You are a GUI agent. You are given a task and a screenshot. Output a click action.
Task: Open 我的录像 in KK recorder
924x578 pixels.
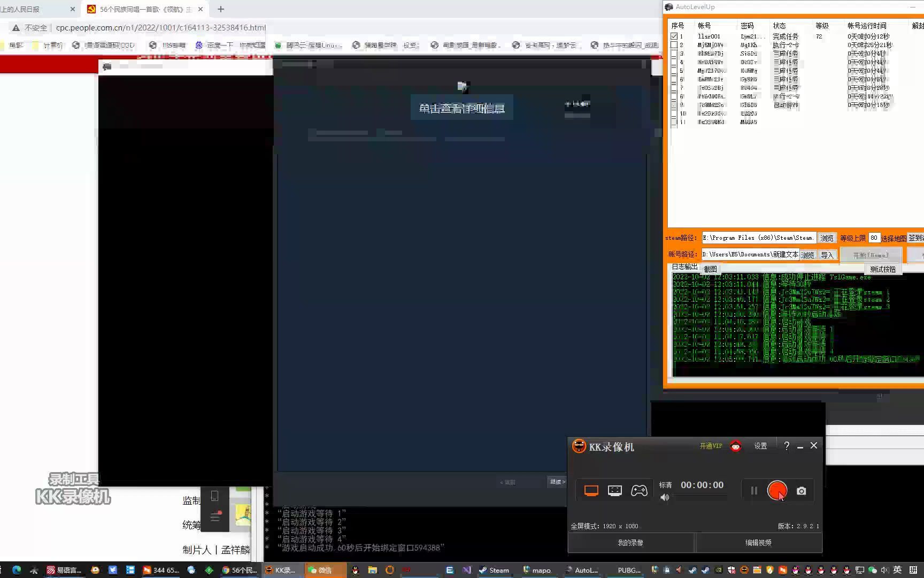point(630,543)
